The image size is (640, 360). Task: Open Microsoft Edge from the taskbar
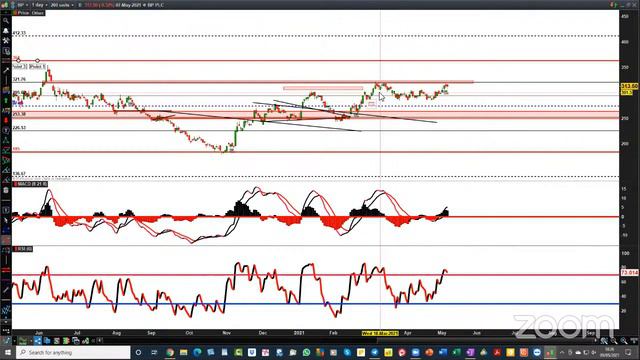[197, 353]
